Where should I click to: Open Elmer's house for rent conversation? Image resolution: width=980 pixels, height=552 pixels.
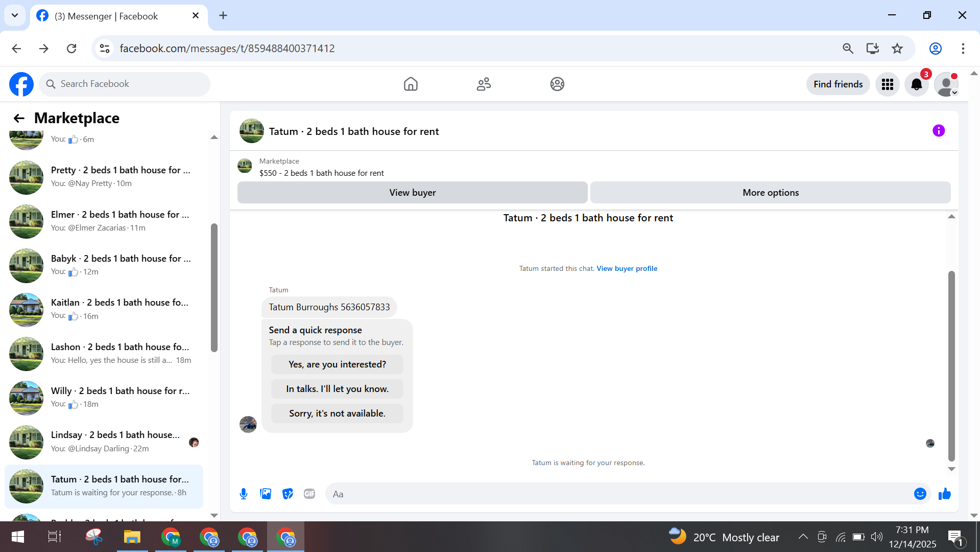pos(104,221)
